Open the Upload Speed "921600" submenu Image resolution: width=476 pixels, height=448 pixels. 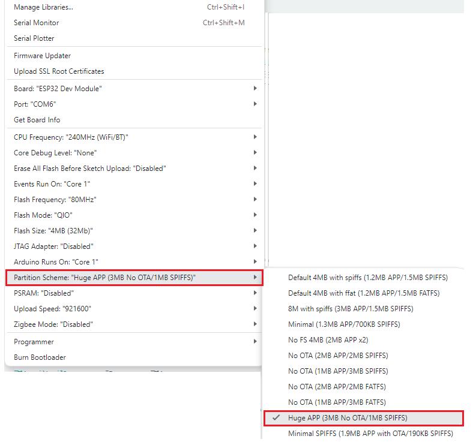tap(134, 308)
